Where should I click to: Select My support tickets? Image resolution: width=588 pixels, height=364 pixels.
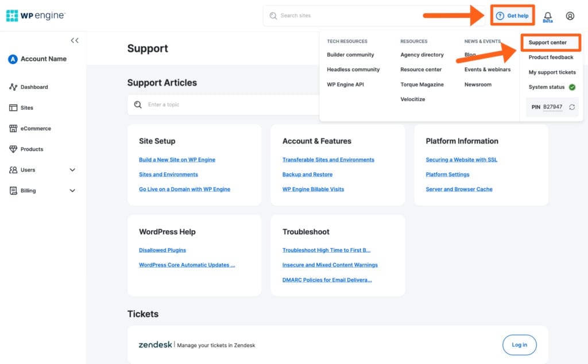tap(552, 72)
